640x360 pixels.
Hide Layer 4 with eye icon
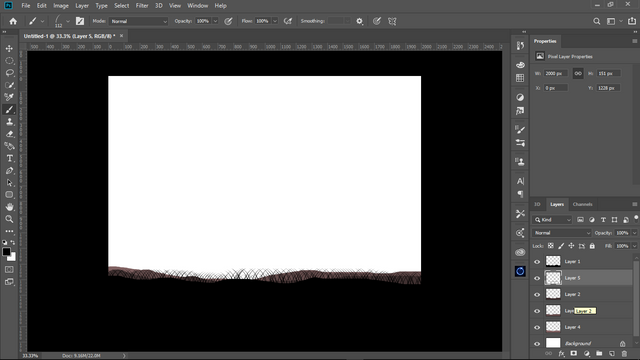pos(537,327)
